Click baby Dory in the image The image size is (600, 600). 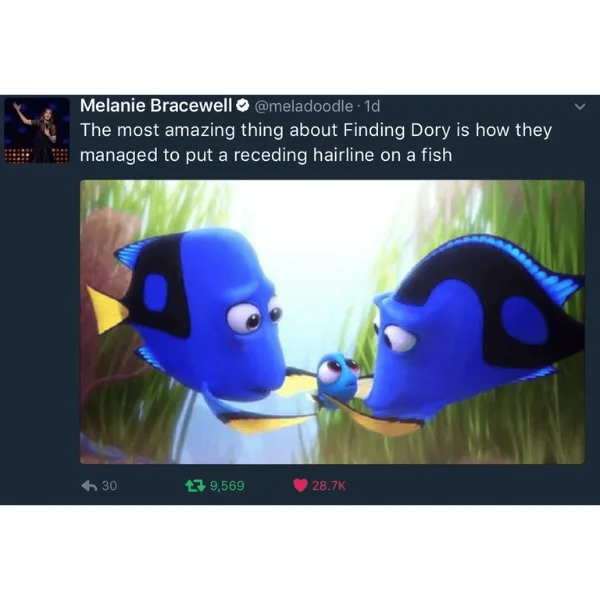[x=339, y=381]
